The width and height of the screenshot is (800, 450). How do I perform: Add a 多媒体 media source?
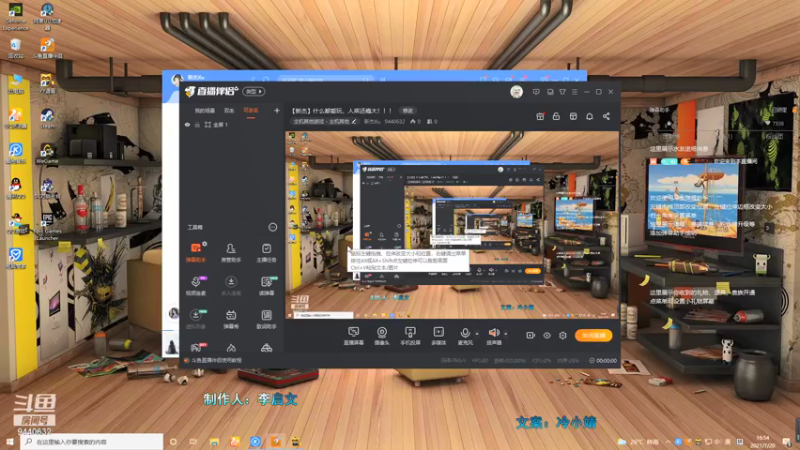pyautogui.click(x=438, y=336)
